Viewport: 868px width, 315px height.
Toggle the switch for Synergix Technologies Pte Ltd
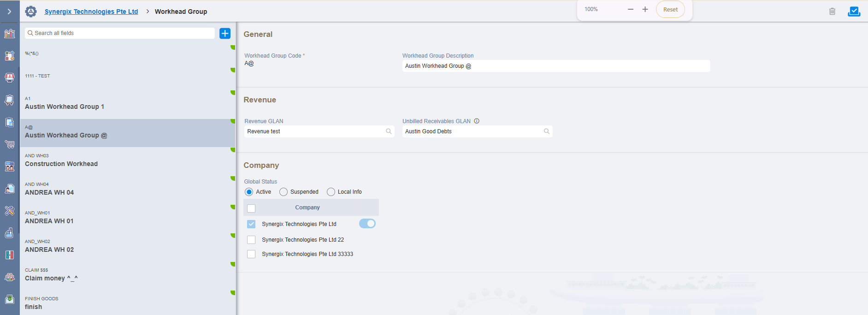click(367, 224)
